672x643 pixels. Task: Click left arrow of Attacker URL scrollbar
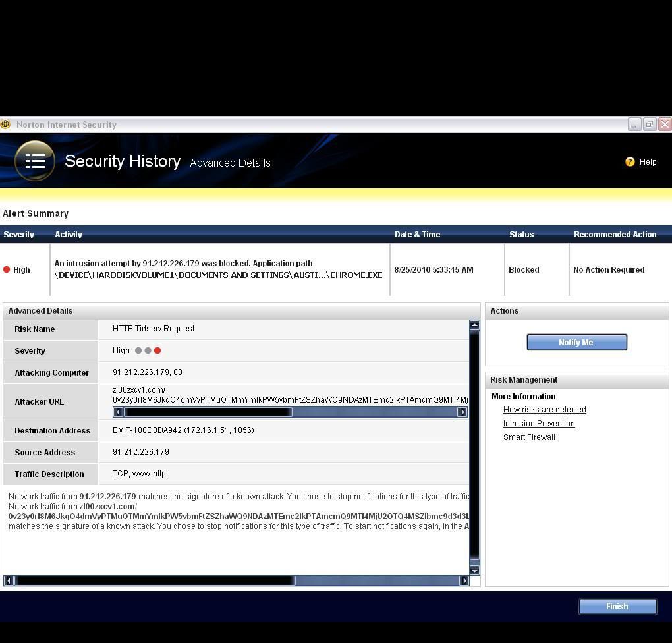click(118, 412)
